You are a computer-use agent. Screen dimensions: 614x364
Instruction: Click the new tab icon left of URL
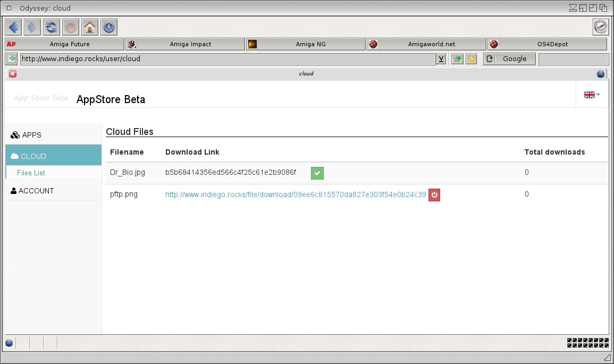(x=12, y=59)
